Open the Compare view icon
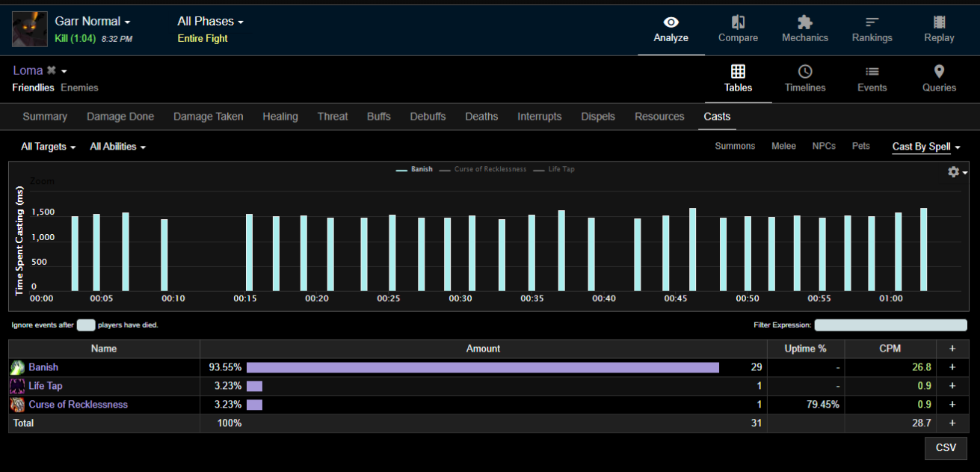The image size is (980, 472). pos(738,22)
